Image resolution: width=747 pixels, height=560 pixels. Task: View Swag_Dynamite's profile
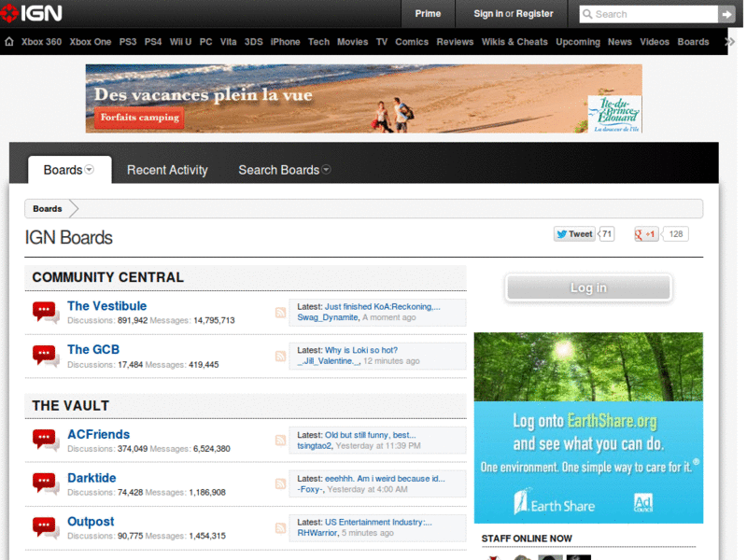328,317
